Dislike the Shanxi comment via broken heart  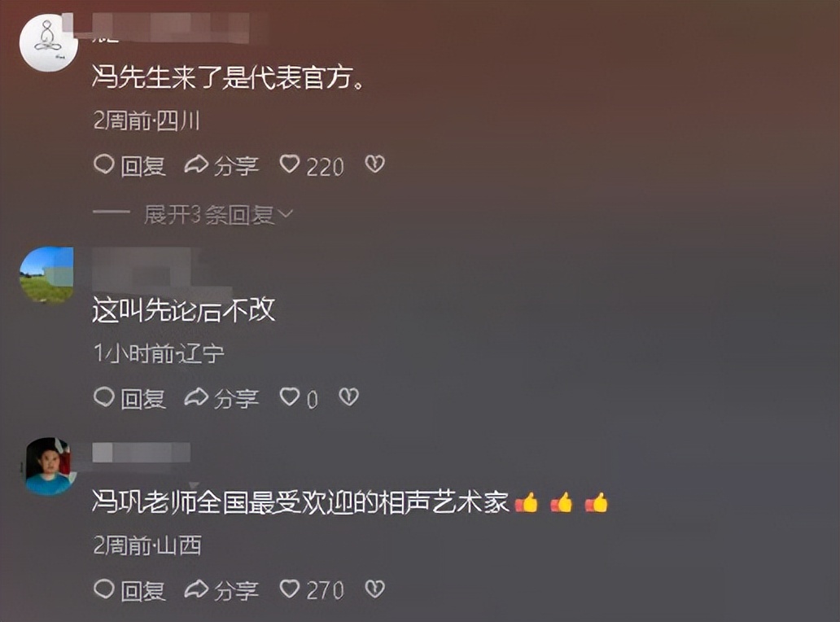374,589
